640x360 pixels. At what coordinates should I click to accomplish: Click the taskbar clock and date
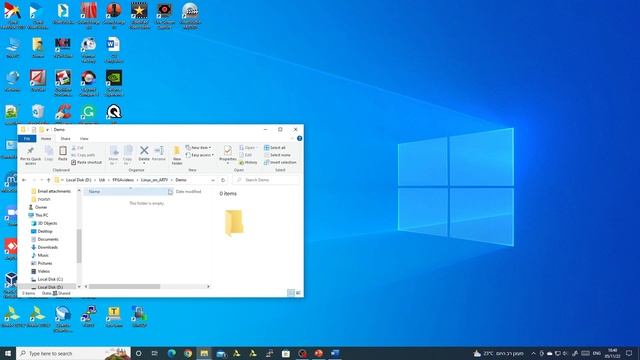coord(612,353)
